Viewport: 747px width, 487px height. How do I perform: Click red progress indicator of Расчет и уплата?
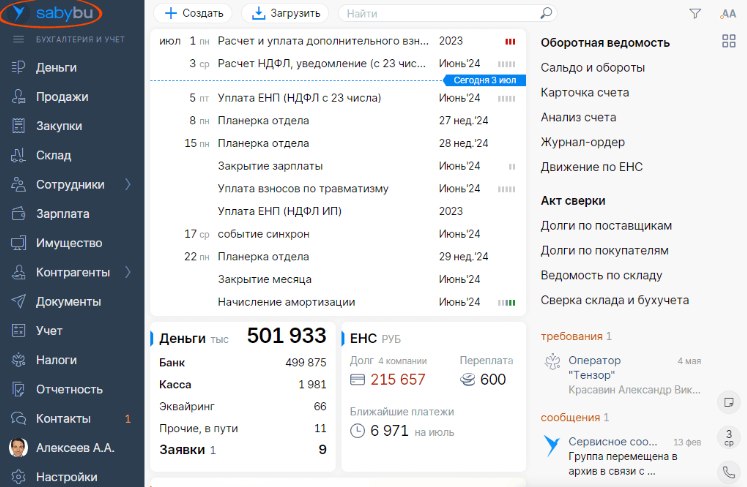click(x=510, y=41)
